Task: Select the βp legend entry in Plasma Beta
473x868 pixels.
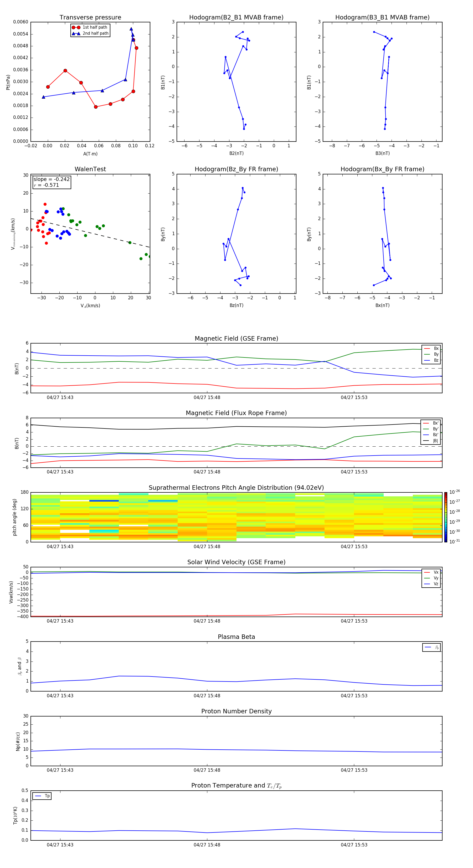Action: pos(431,647)
